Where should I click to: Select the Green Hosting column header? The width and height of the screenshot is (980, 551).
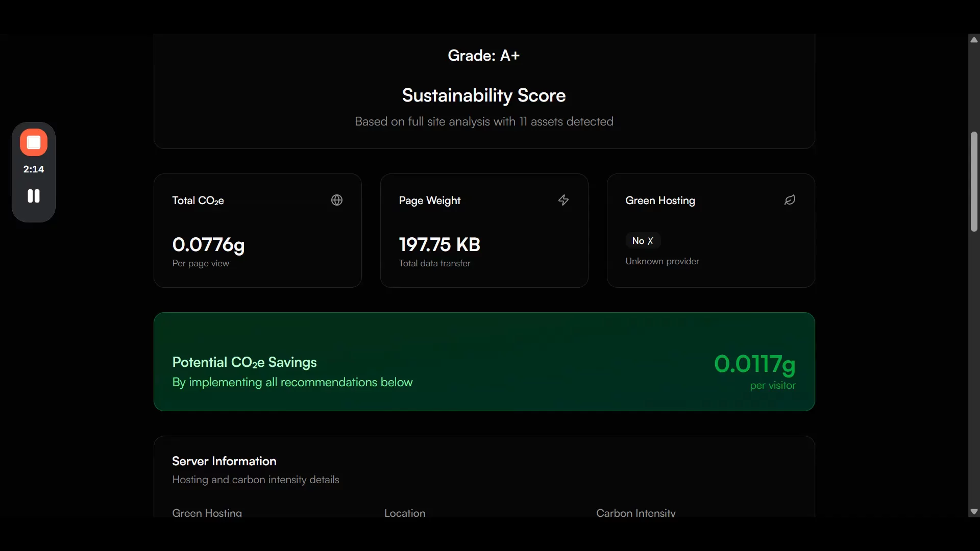[x=207, y=513]
